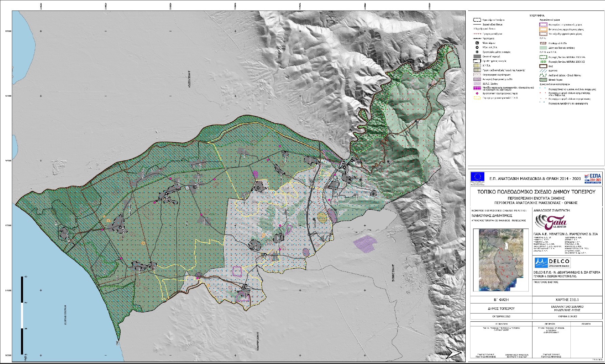Screen dimensions: 605x364
Task: Click the NATURA 2000 SCI legend symbol
Action: coord(543,62)
